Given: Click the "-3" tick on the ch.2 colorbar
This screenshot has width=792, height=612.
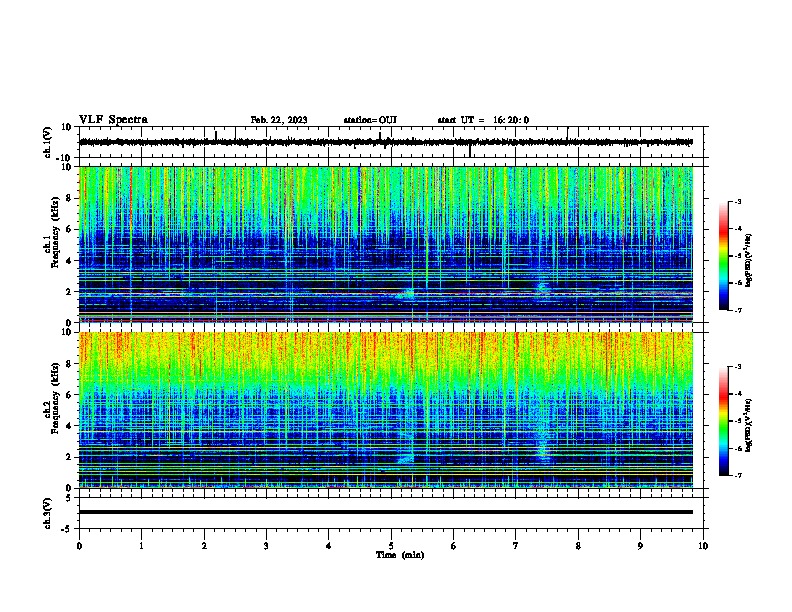Looking at the screenshot, I should 737,367.
